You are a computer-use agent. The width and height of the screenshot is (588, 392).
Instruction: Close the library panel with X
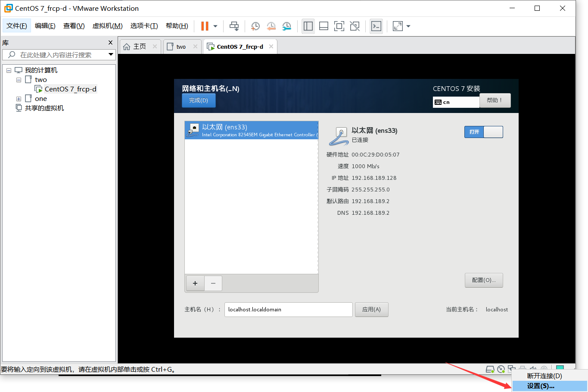tap(110, 42)
